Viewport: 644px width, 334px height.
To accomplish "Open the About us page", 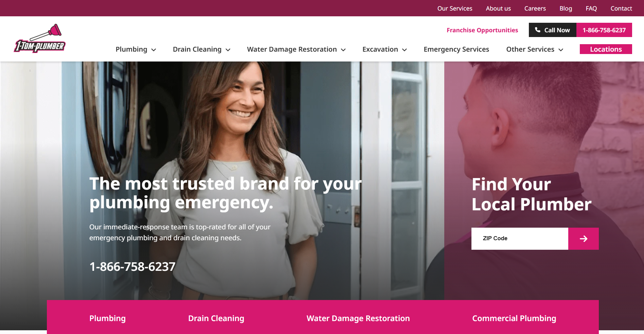I will [498, 8].
